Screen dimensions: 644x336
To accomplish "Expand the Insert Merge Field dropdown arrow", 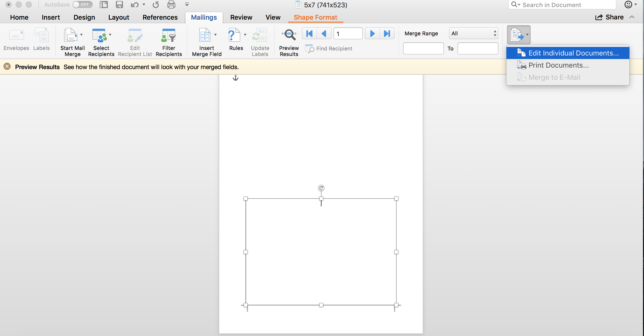I will pos(215,35).
